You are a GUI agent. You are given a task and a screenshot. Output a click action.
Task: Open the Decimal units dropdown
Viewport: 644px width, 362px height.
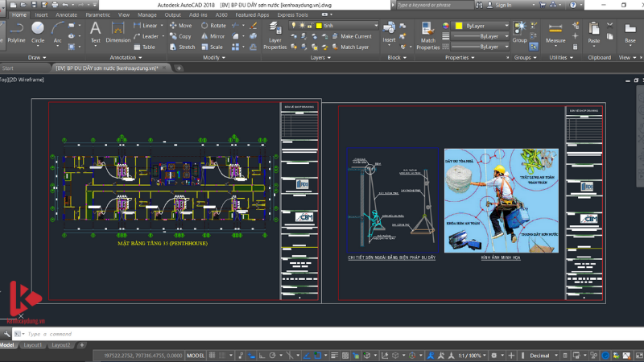[543, 355]
